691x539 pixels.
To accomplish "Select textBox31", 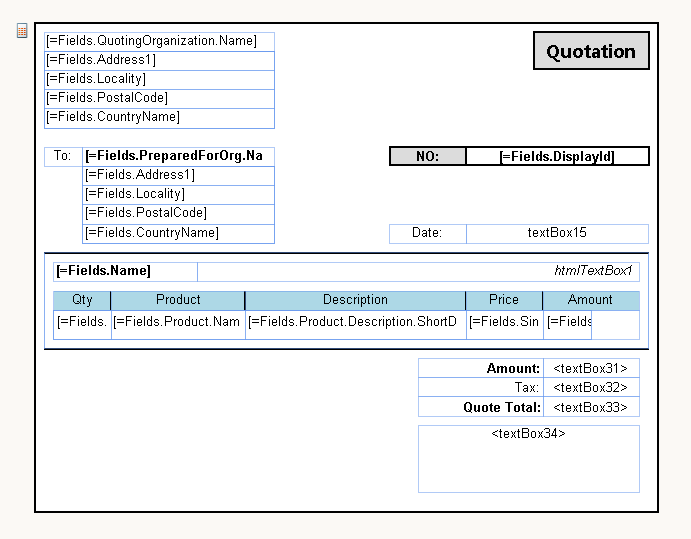I will tap(591, 368).
